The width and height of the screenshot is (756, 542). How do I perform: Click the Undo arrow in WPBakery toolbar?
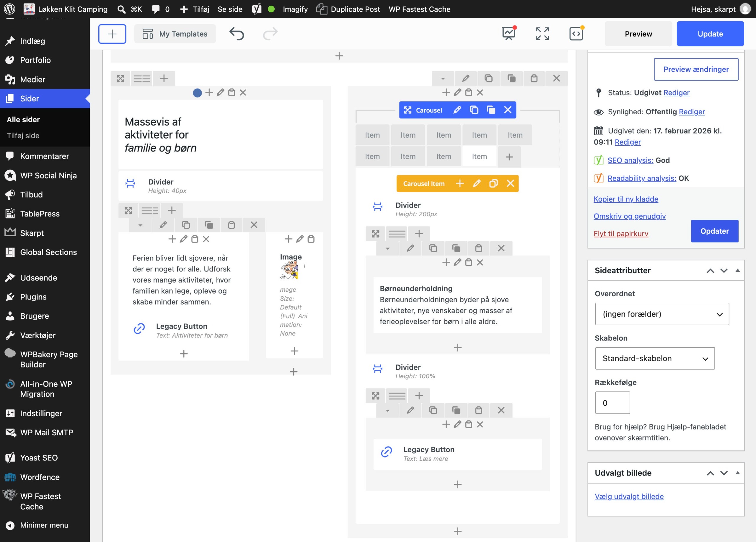click(x=237, y=34)
